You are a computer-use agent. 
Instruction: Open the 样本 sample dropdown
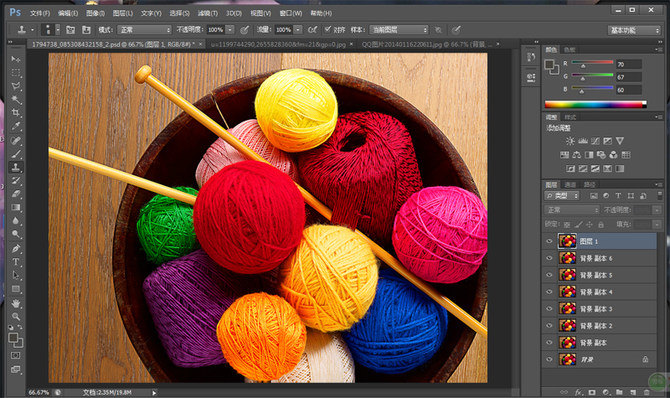point(398,29)
